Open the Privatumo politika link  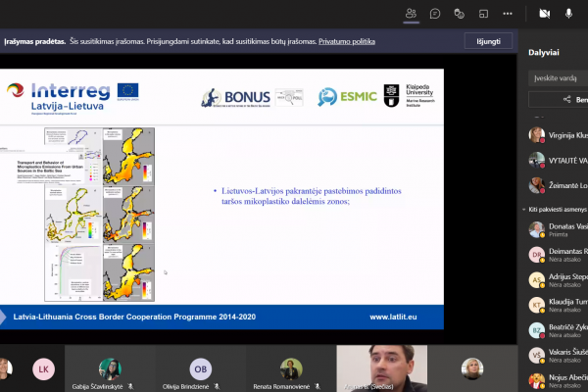click(347, 41)
